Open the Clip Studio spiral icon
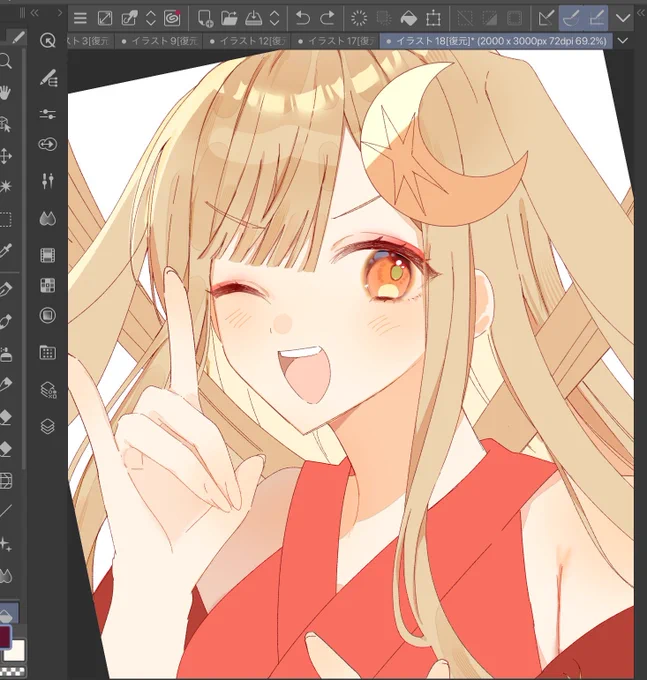Screen dimensions: 647x680 [x=172, y=18]
